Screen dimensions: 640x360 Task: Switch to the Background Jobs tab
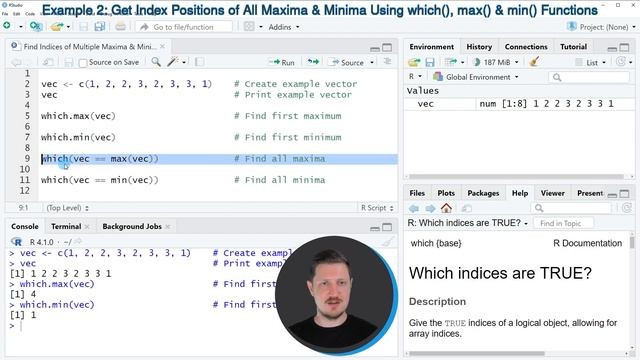(x=132, y=226)
